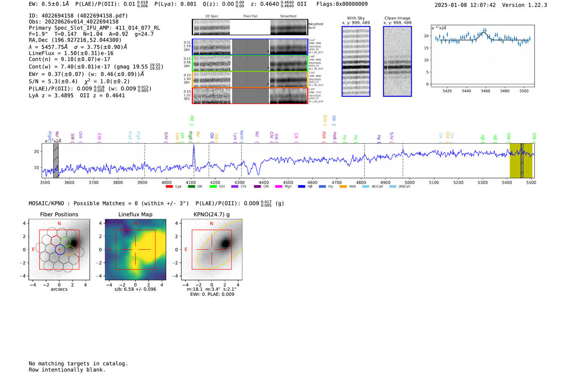Click the (K)CaII legend swatch
Screen dimensions: 576x392
pyautogui.click(x=366, y=187)
